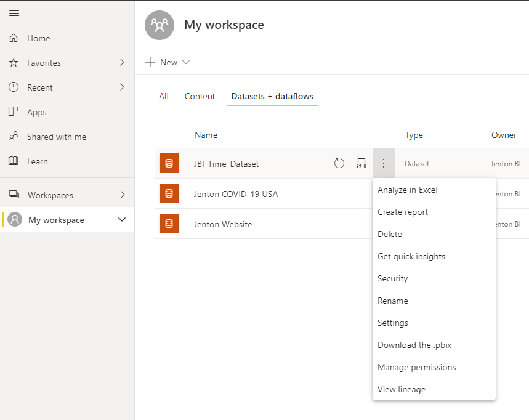
Task: Click the plus icon next to New
Action: coord(150,62)
